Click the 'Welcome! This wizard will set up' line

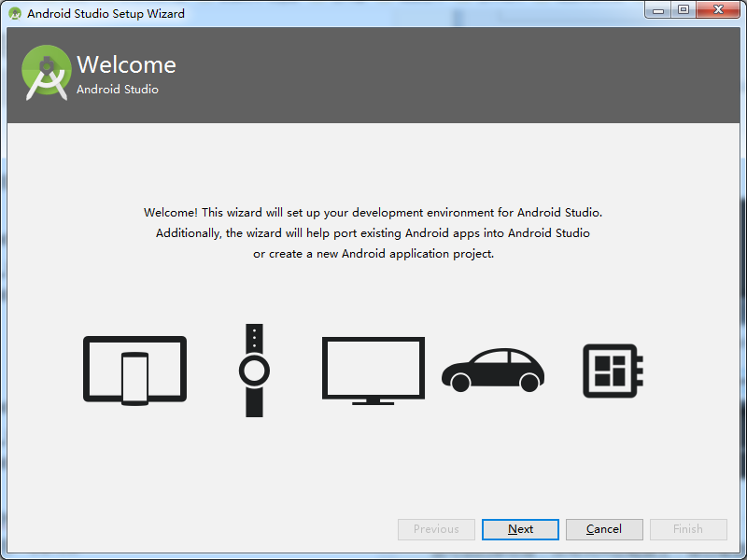click(x=373, y=213)
